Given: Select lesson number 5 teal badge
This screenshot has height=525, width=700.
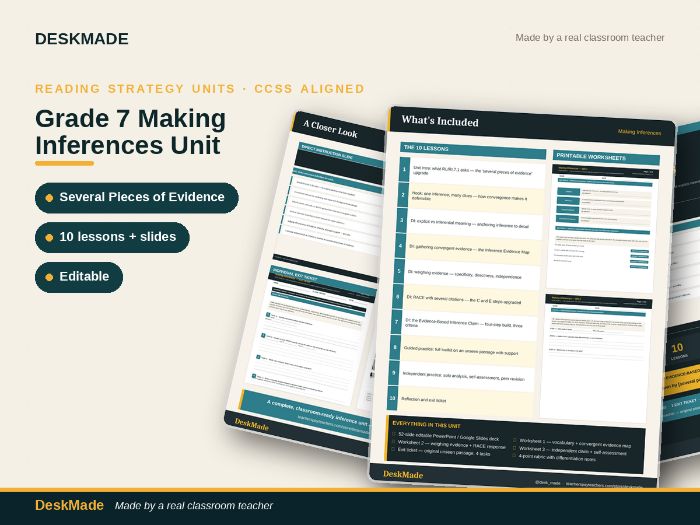Looking at the screenshot, I should tap(399, 271).
